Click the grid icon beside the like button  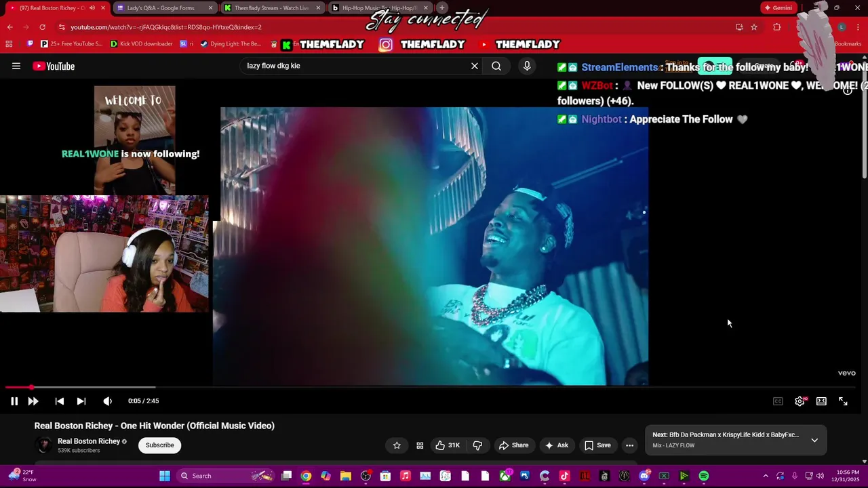420,445
